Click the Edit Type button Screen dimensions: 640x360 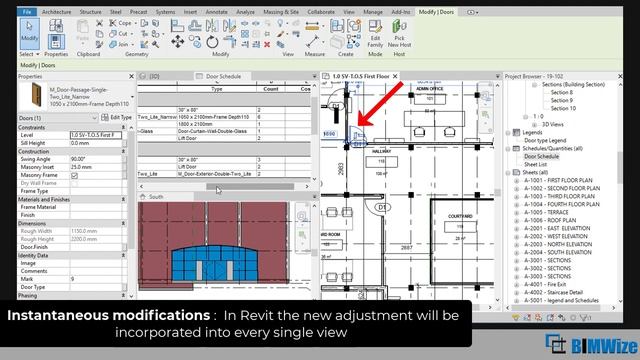pos(116,118)
